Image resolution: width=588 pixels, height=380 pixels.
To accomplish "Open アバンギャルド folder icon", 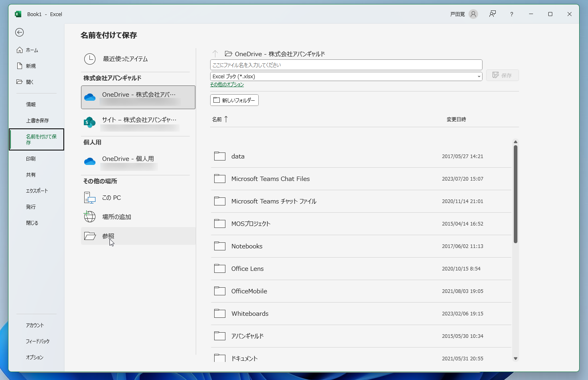I will (220, 336).
